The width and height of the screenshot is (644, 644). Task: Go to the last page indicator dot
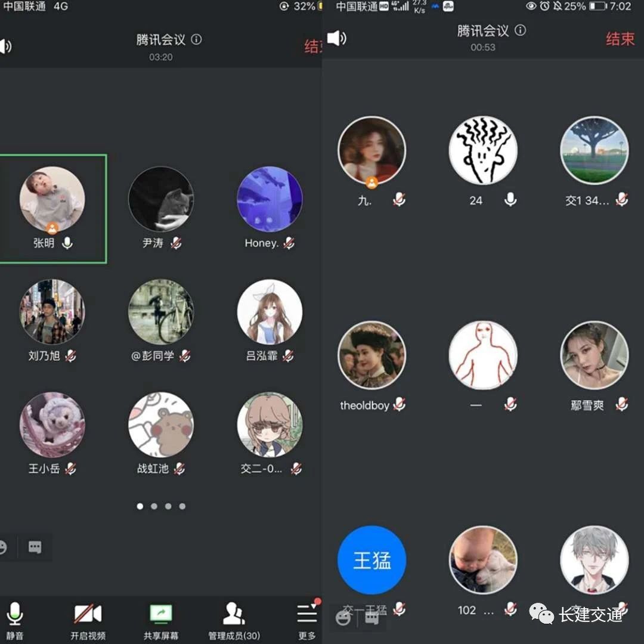tap(182, 506)
